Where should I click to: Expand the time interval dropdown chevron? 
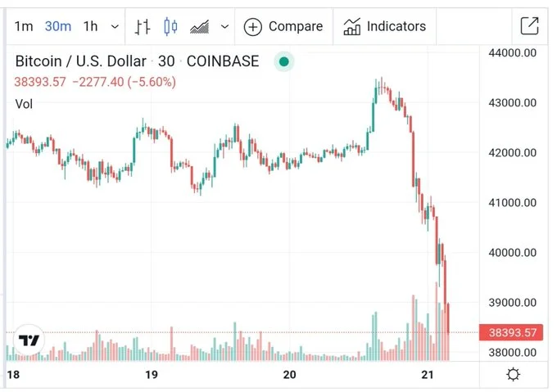click(115, 26)
